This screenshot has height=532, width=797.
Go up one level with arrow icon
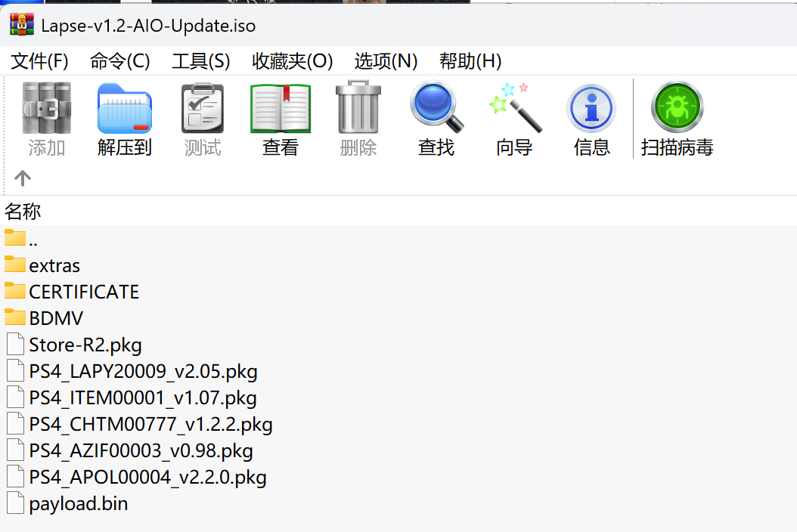(x=23, y=178)
